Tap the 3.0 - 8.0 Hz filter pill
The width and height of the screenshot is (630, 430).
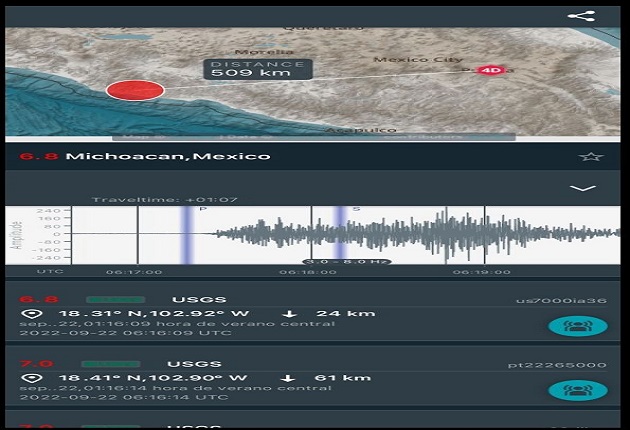(x=347, y=262)
